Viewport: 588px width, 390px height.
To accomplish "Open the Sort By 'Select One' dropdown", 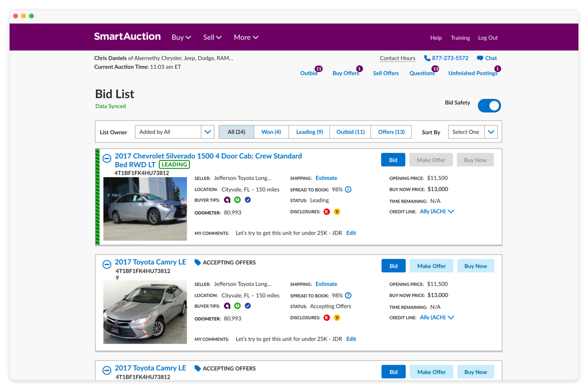I will click(473, 132).
